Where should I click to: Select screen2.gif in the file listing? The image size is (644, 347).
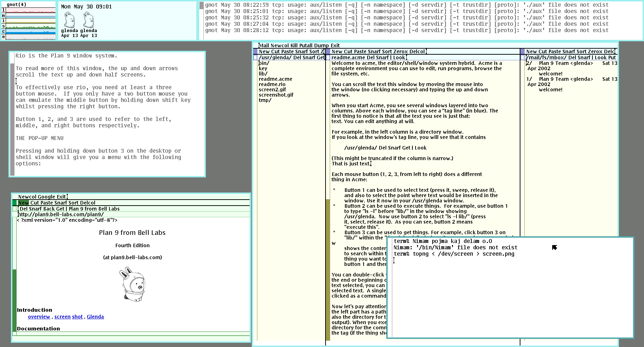click(x=272, y=90)
